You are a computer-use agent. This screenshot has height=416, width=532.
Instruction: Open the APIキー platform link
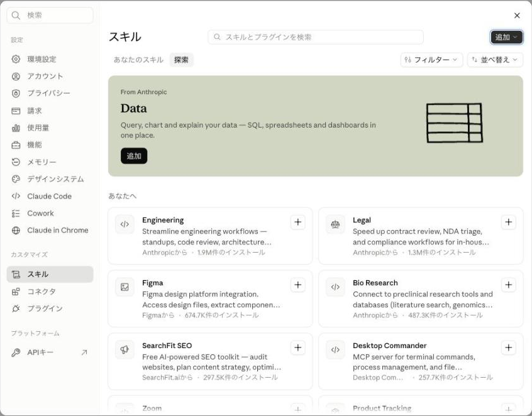pos(50,353)
